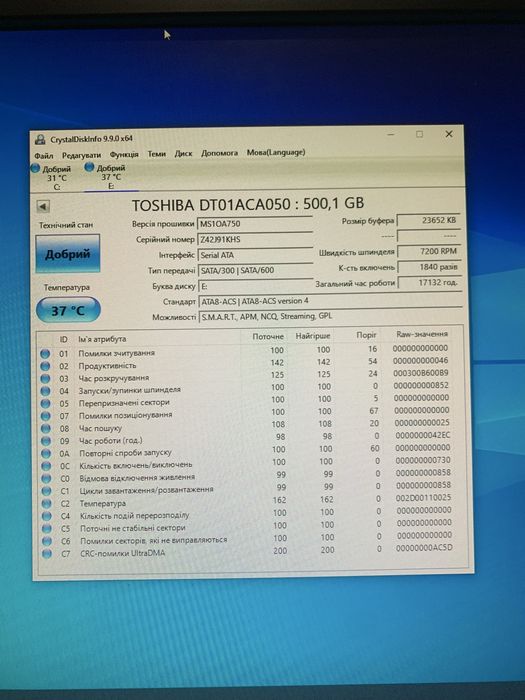Viewport: 525px width, 700px height.
Task: Click the status circle of attribute 0A
Action: click(x=46, y=454)
